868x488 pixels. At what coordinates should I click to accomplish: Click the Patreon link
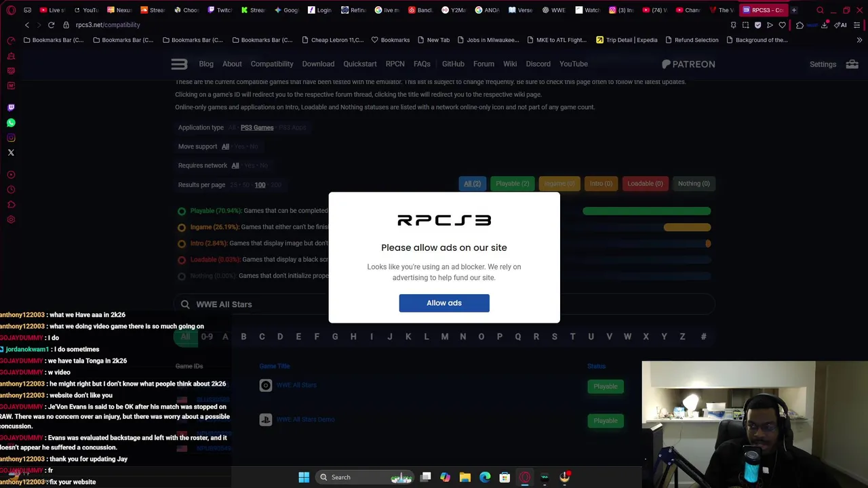(688, 64)
